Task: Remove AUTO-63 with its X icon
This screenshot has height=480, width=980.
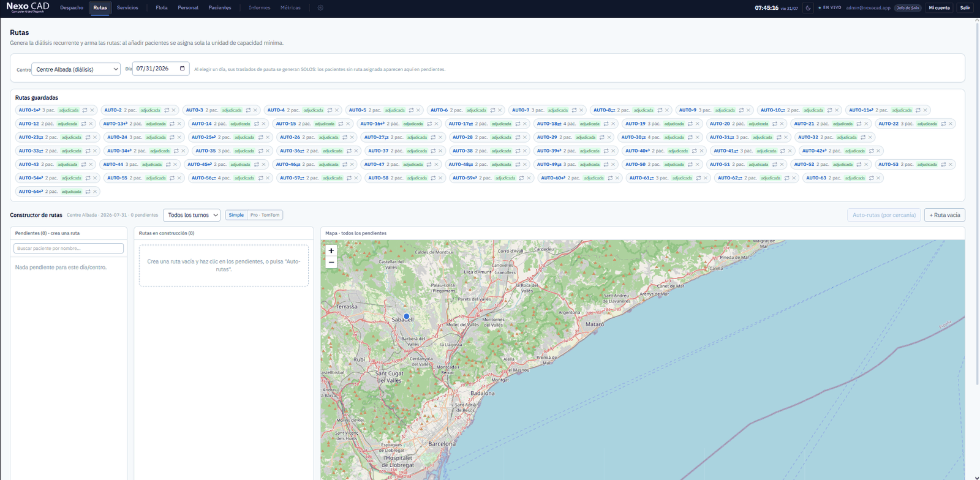Action: [878, 178]
